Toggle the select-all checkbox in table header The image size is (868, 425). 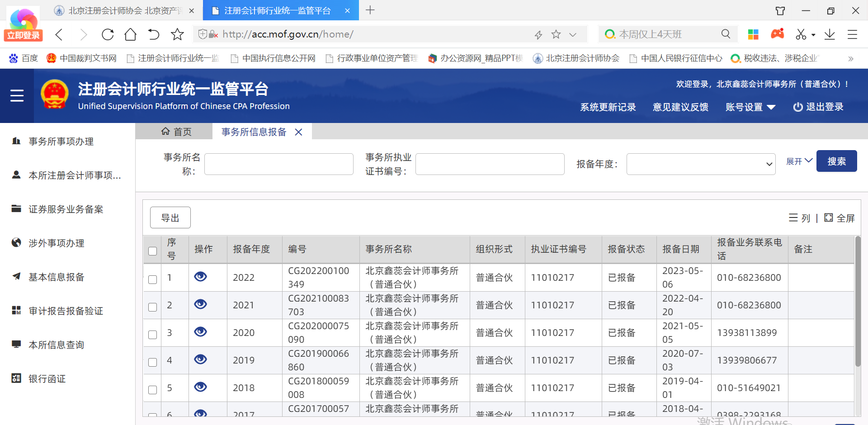[153, 251]
